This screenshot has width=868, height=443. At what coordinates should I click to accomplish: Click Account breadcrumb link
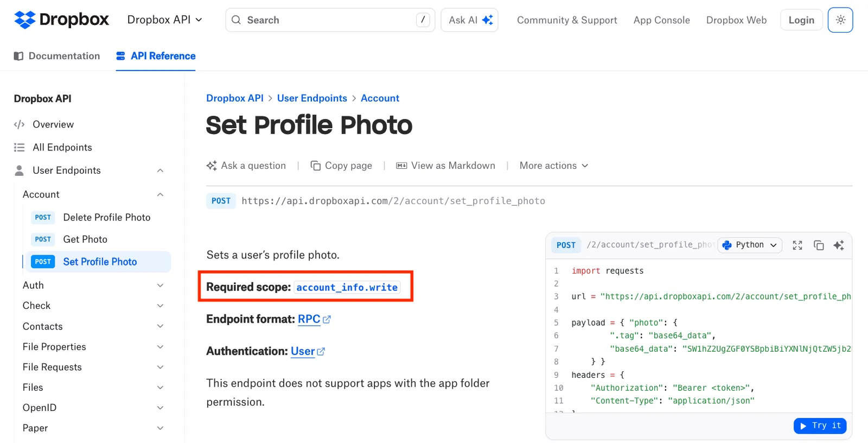pos(380,98)
